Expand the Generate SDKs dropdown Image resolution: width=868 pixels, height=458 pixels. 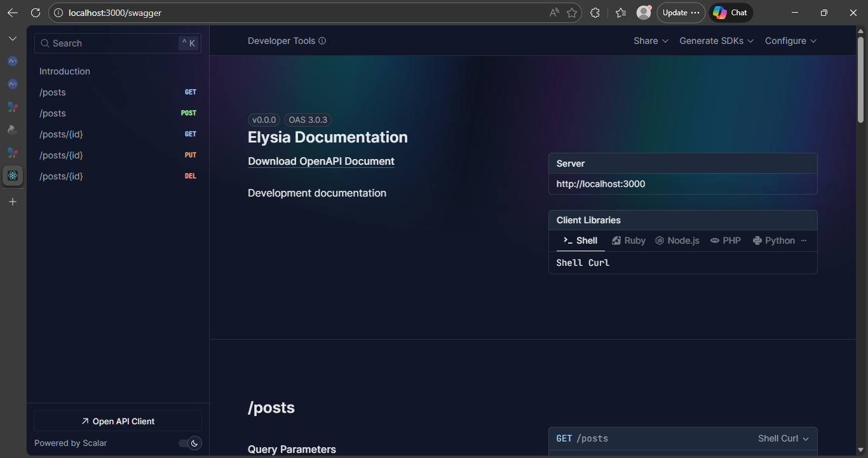(716, 40)
